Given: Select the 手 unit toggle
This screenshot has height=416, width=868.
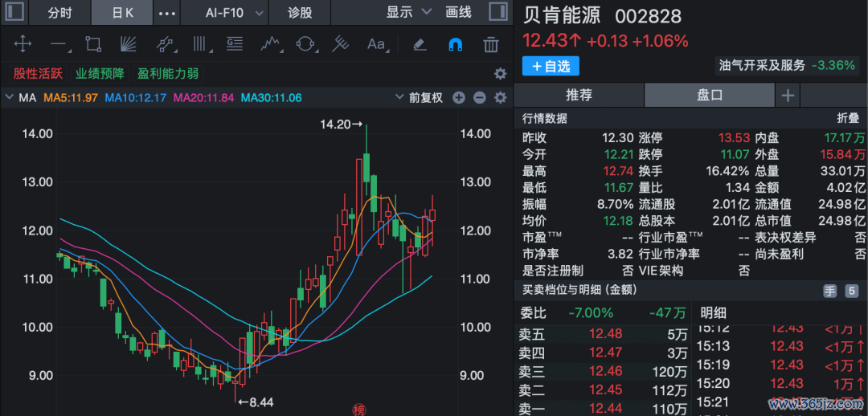Looking at the screenshot, I should coord(829,292).
